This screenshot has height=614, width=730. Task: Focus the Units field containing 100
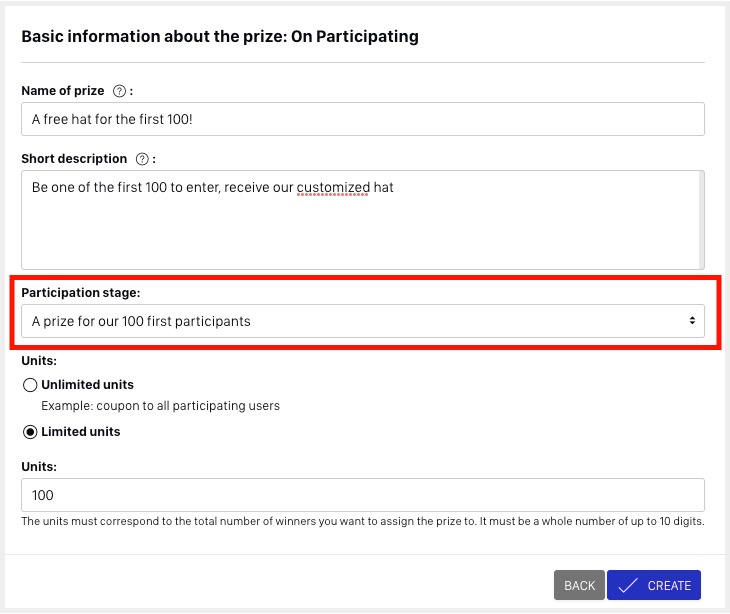tap(363, 495)
